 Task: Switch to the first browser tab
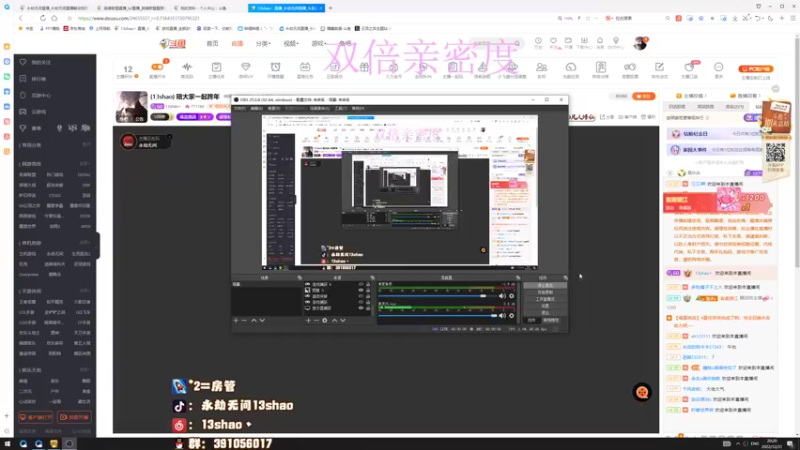[x=54, y=8]
